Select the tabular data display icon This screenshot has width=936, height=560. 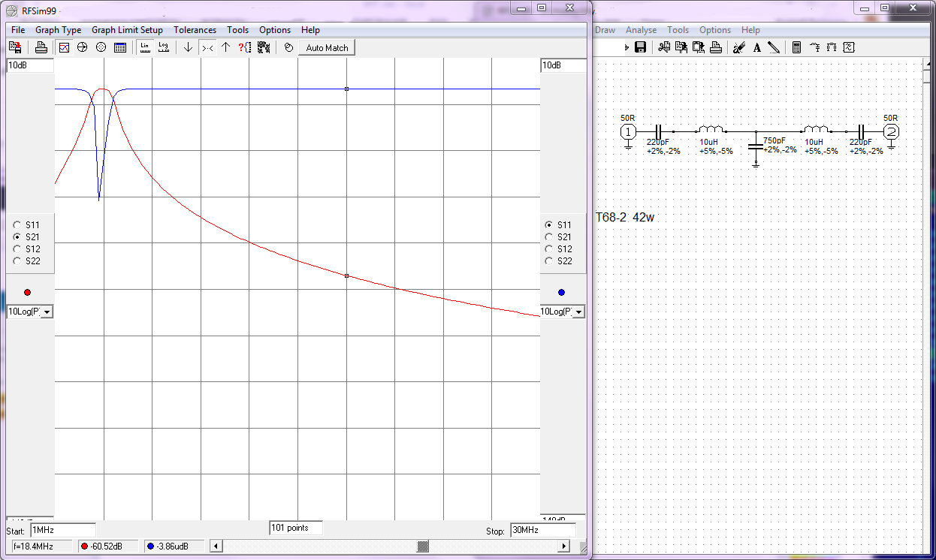coord(120,47)
